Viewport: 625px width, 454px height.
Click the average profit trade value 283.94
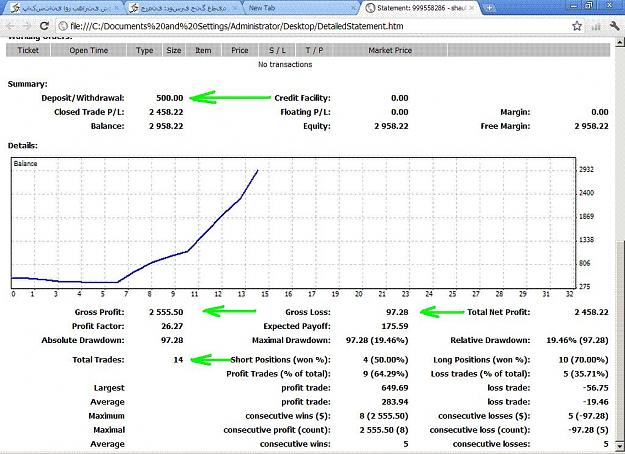(x=395, y=402)
